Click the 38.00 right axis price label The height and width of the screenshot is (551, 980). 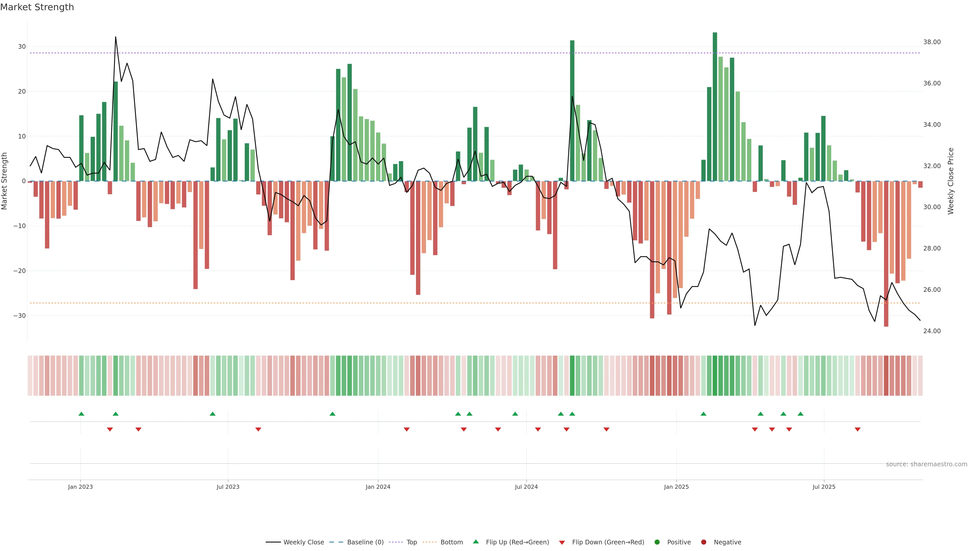point(932,42)
